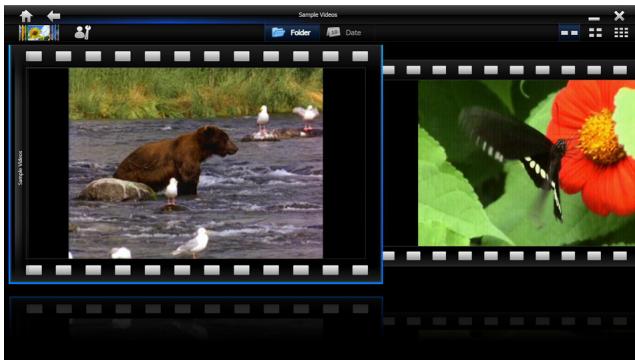
Task: Close the media browser window
Action: point(619,16)
